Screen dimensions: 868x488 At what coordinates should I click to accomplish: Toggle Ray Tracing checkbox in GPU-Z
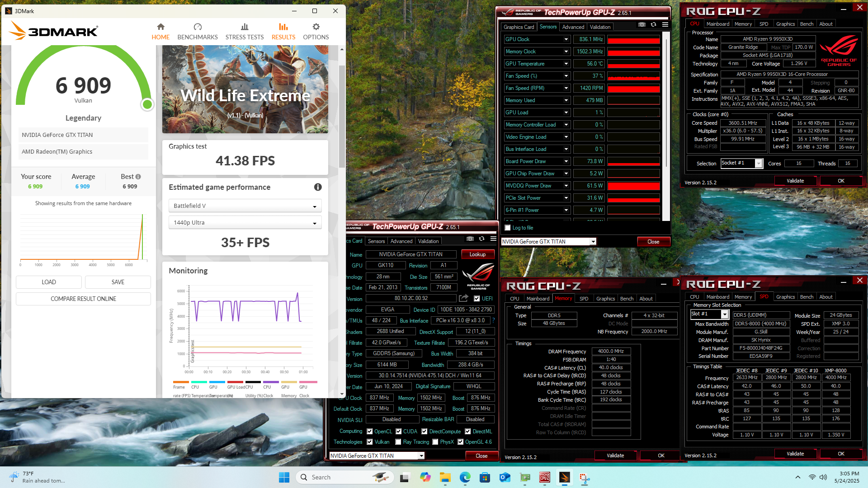(x=398, y=442)
